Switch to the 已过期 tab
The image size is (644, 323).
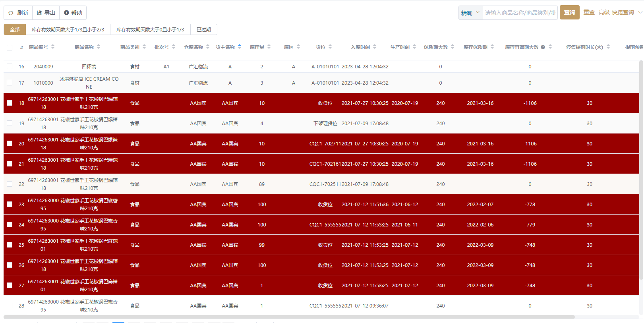(204, 29)
